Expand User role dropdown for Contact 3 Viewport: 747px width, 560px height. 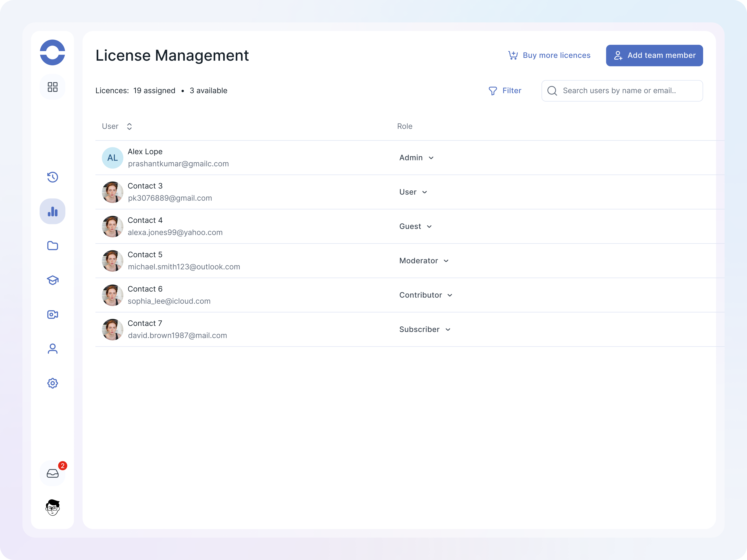tap(413, 192)
